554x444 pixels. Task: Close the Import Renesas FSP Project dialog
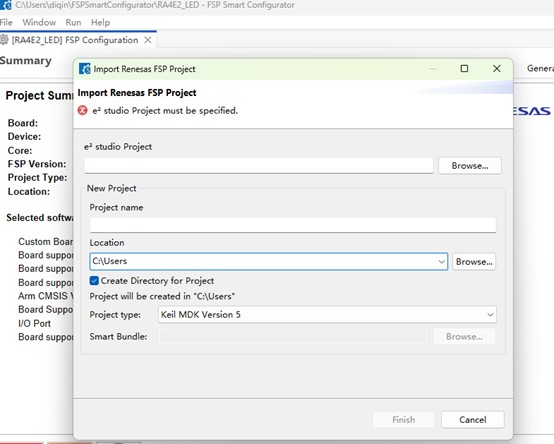pyautogui.click(x=496, y=68)
